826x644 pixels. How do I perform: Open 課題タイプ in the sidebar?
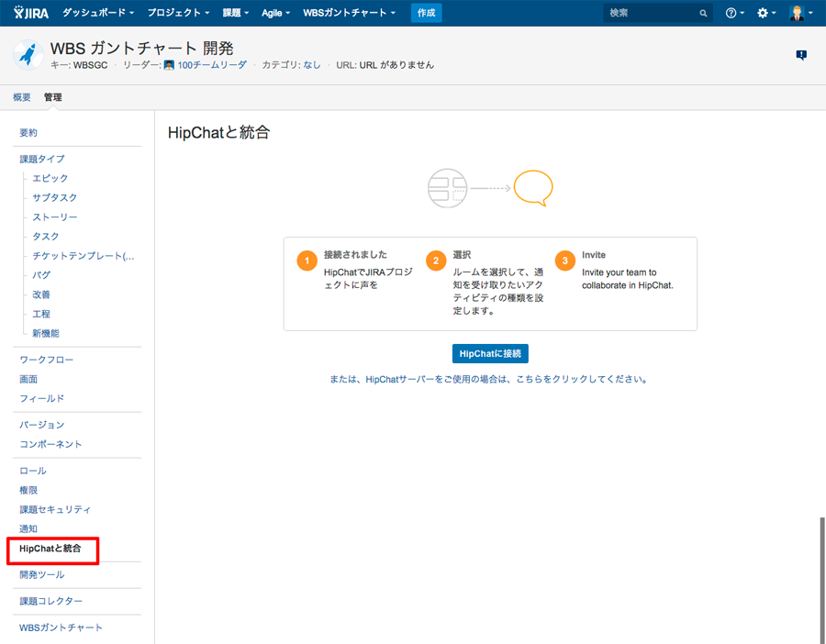tap(42, 159)
